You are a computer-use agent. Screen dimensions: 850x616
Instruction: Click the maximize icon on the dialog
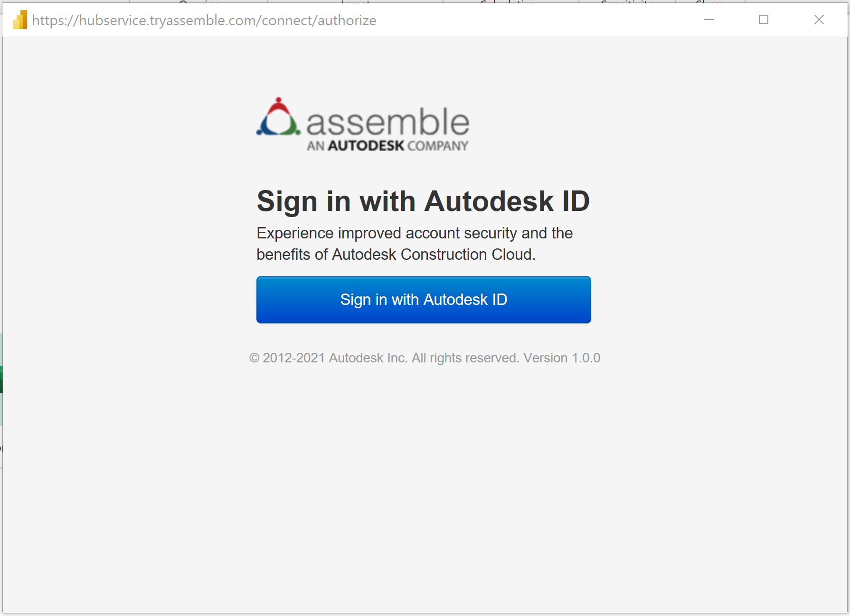[x=764, y=19]
